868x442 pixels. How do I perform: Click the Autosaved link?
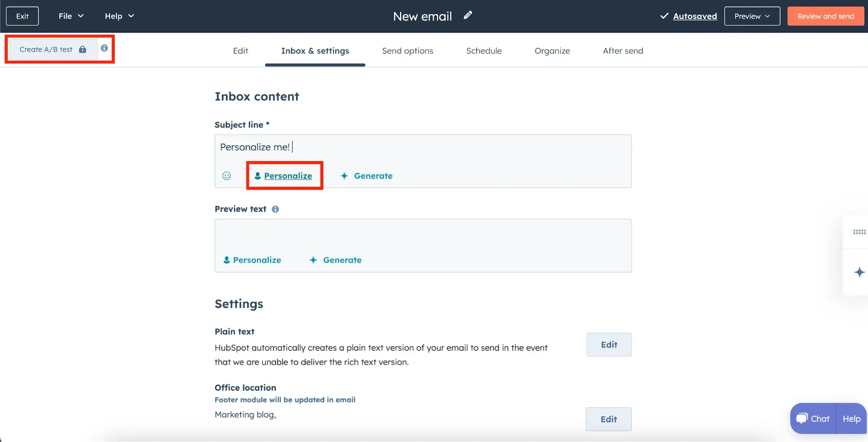point(695,16)
